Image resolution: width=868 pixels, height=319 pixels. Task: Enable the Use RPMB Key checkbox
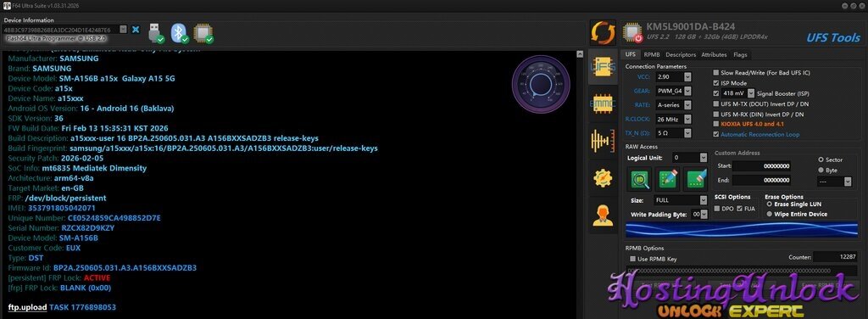(632, 259)
